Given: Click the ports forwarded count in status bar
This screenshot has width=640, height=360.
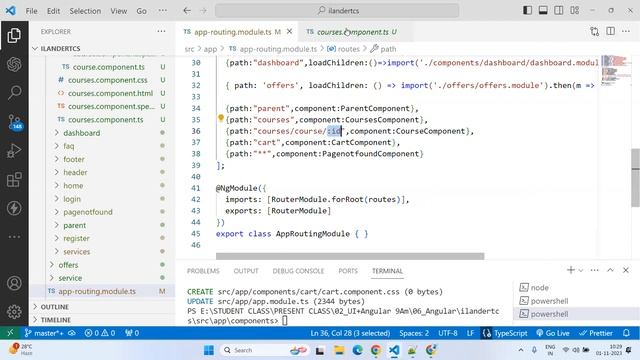Looking at the screenshot, I should (132, 333).
